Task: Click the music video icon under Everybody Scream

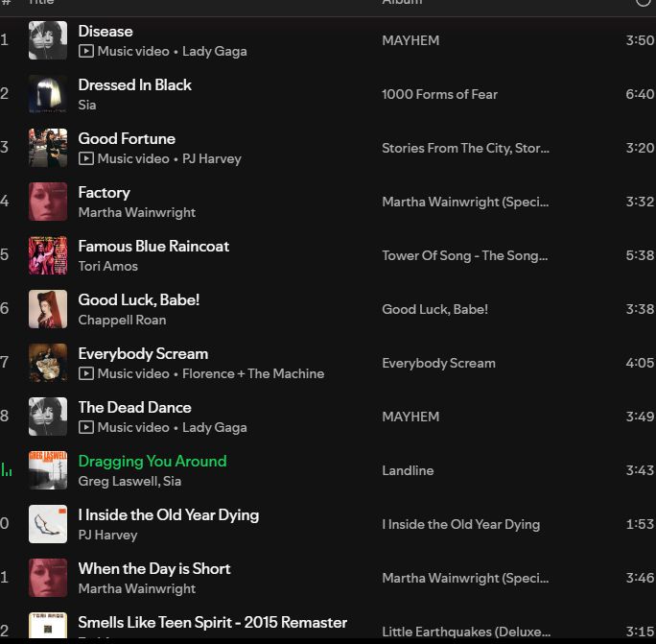Action: [85, 373]
